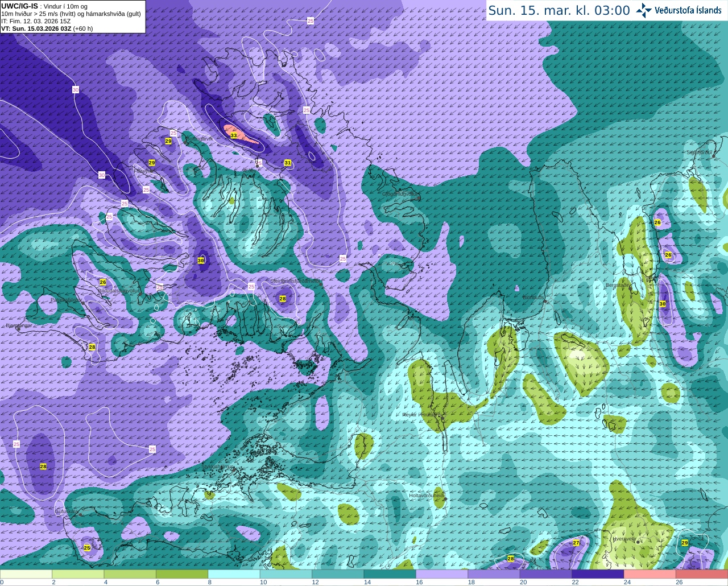Image resolution: width=728 pixels, height=586 pixels.
Task: Click the 'Bíldudalsflugvöllur' place label
Action: 118,290
